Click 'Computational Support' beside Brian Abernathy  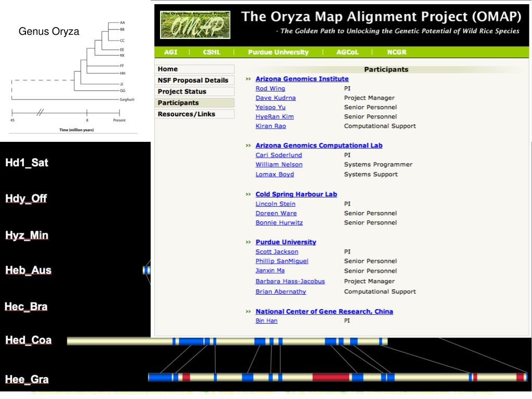click(380, 292)
